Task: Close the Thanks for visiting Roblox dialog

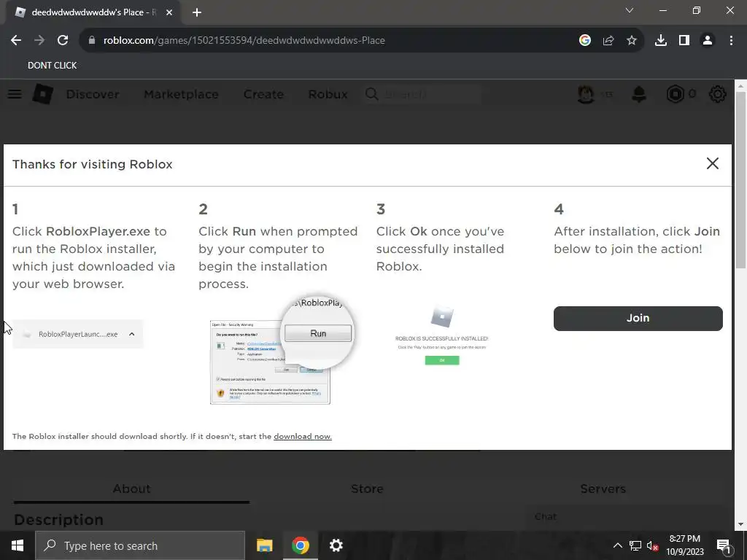Action: (x=712, y=163)
